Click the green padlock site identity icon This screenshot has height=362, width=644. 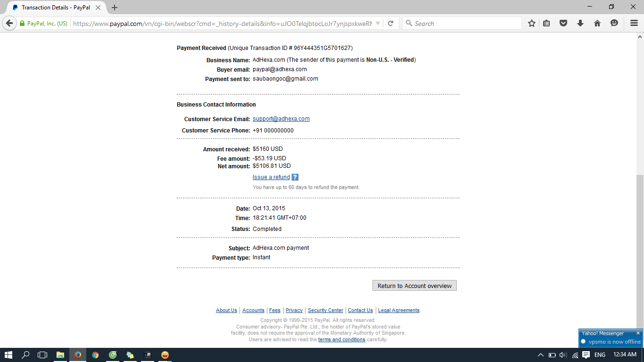(22, 24)
